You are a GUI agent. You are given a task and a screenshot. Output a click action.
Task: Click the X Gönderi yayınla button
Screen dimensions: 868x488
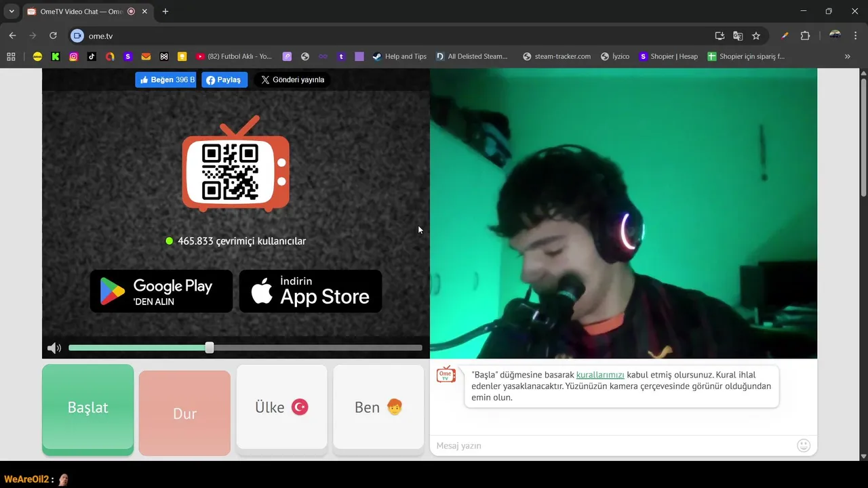coord(292,80)
